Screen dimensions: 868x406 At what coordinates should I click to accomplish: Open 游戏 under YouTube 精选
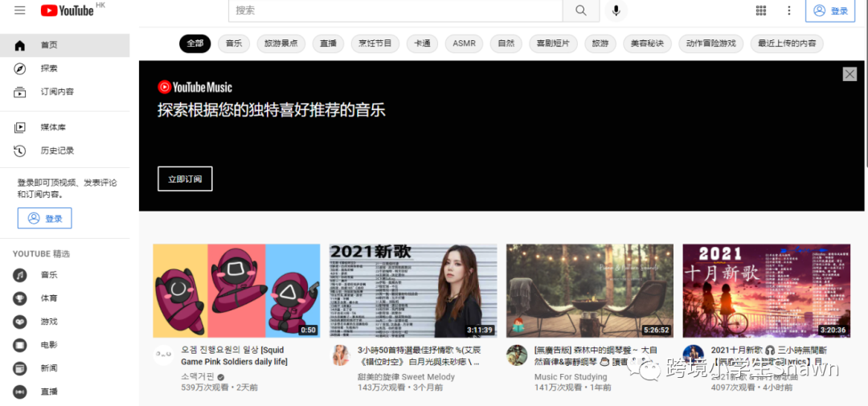tap(65, 322)
